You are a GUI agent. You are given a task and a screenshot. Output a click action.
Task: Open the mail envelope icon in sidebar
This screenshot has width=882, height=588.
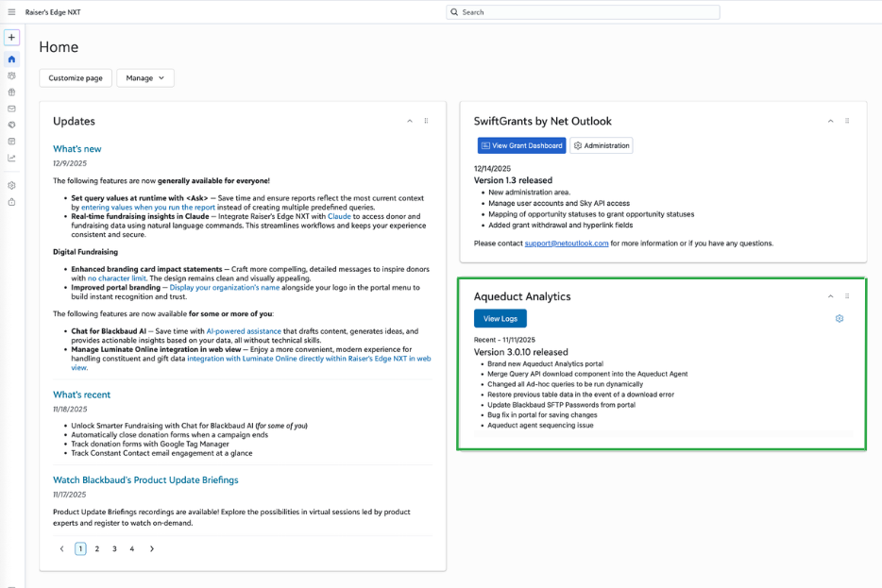11,109
